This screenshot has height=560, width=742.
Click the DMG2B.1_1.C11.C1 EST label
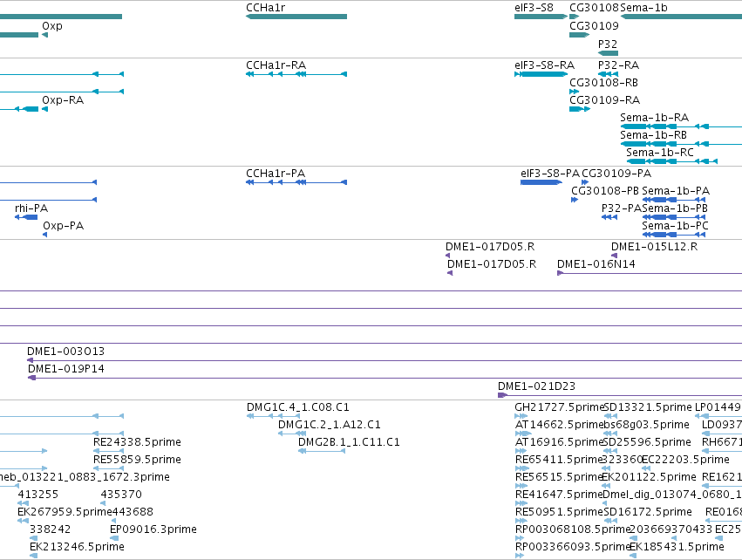point(349,442)
